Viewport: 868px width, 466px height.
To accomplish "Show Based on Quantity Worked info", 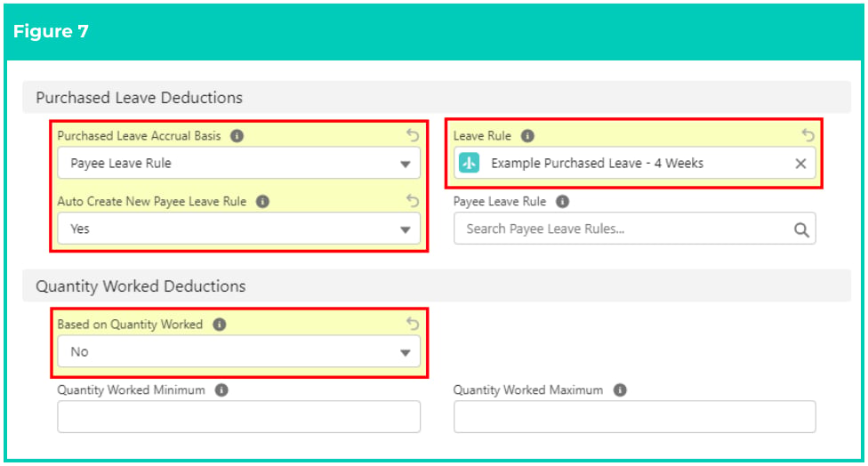I will click(x=220, y=325).
